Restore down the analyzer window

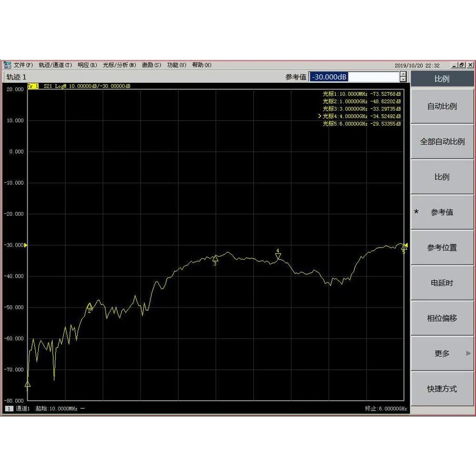pyautogui.click(x=462, y=65)
